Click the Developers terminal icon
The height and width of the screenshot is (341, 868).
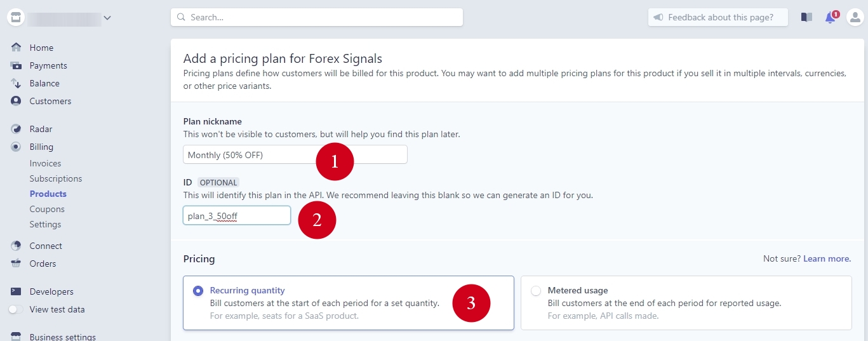click(17, 291)
